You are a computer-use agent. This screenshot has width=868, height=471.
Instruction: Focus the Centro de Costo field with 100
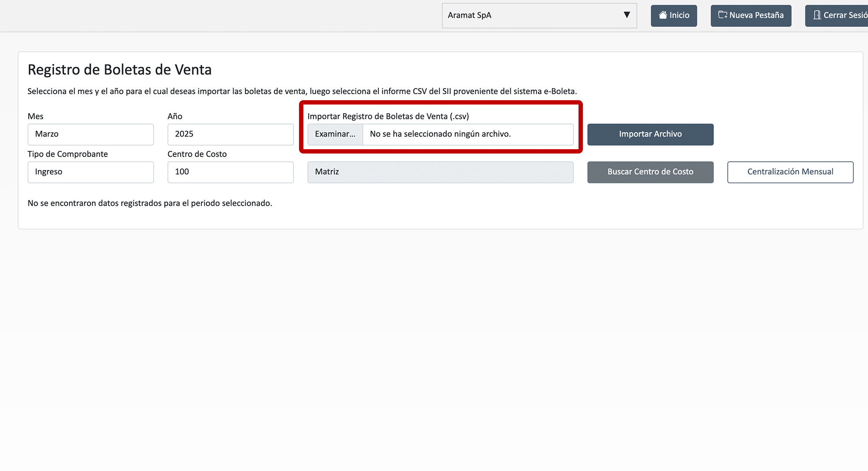coord(230,172)
